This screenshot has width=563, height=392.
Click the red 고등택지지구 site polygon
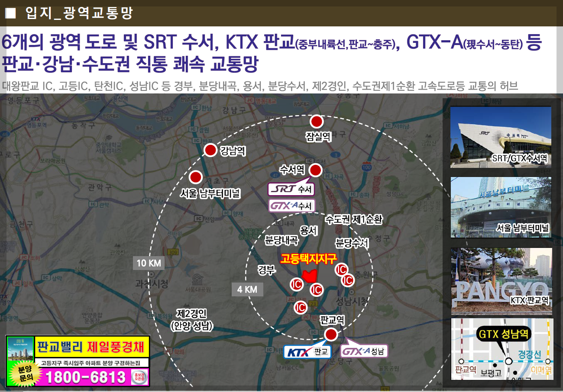[310, 276]
